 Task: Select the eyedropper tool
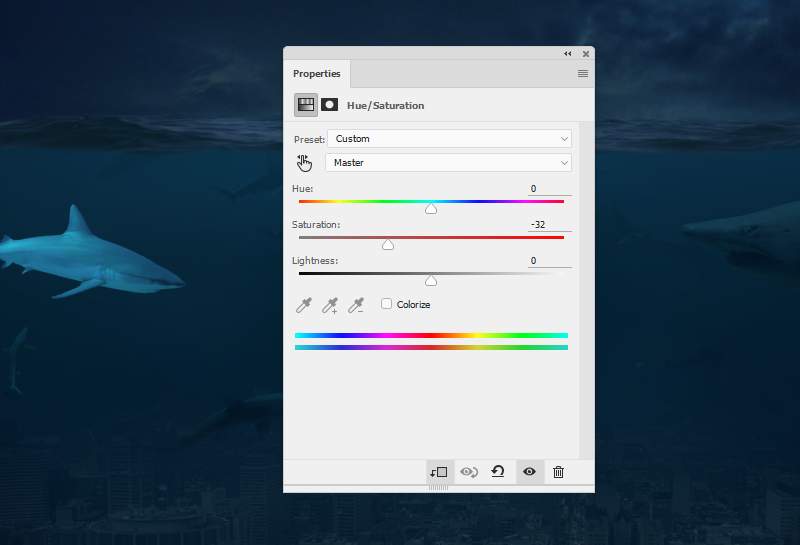(304, 305)
